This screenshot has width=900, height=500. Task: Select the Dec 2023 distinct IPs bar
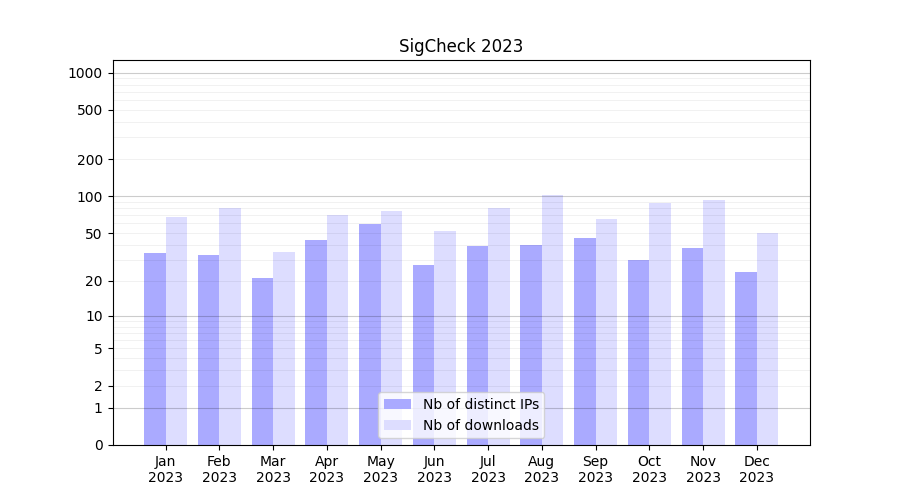[746, 358]
